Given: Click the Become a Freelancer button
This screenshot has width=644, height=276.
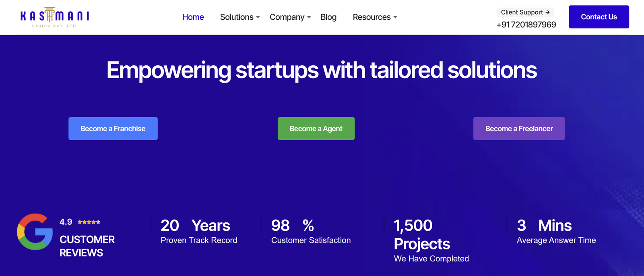Looking at the screenshot, I should pos(519,129).
